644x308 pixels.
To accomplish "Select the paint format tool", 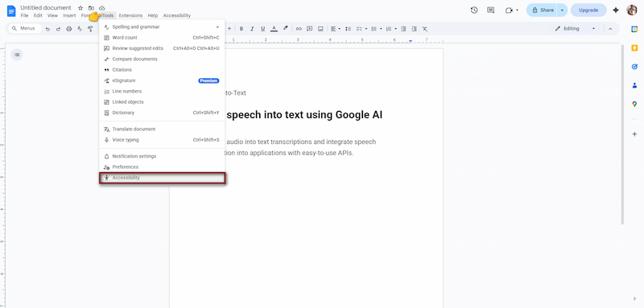I will [x=90, y=29].
